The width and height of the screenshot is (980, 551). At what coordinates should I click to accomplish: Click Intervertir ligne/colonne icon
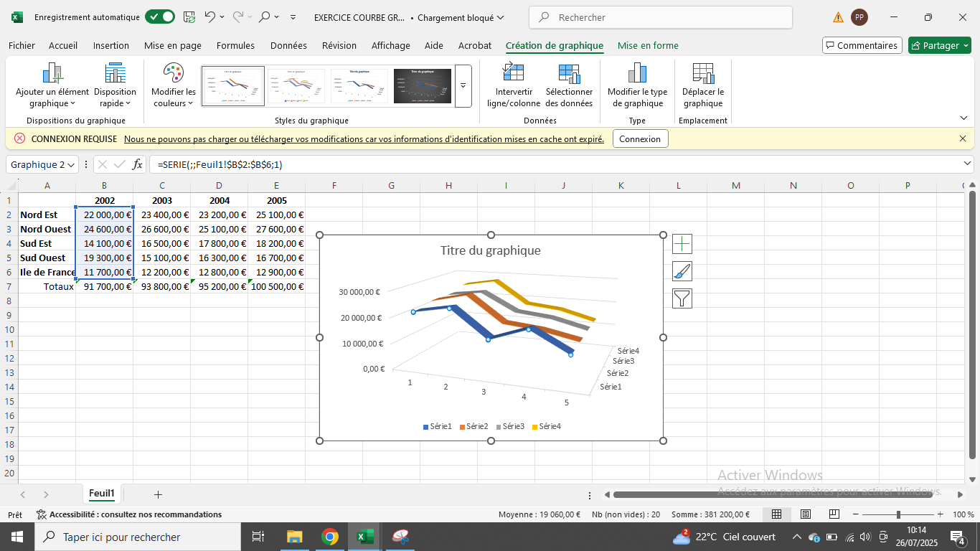pyautogui.click(x=514, y=85)
